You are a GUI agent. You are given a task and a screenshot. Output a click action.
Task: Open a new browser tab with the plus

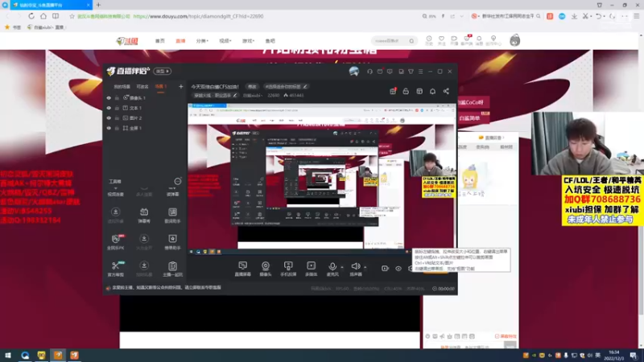click(x=98, y=5)
